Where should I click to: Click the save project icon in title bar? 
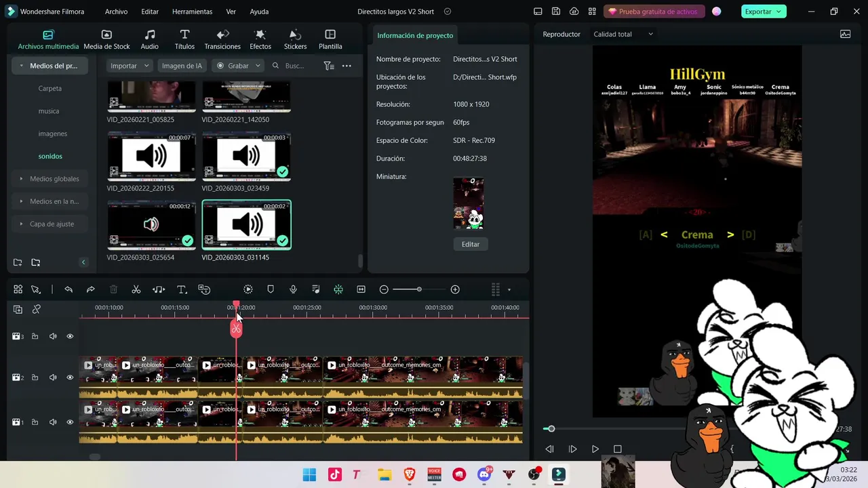click(x=556, y=12)
